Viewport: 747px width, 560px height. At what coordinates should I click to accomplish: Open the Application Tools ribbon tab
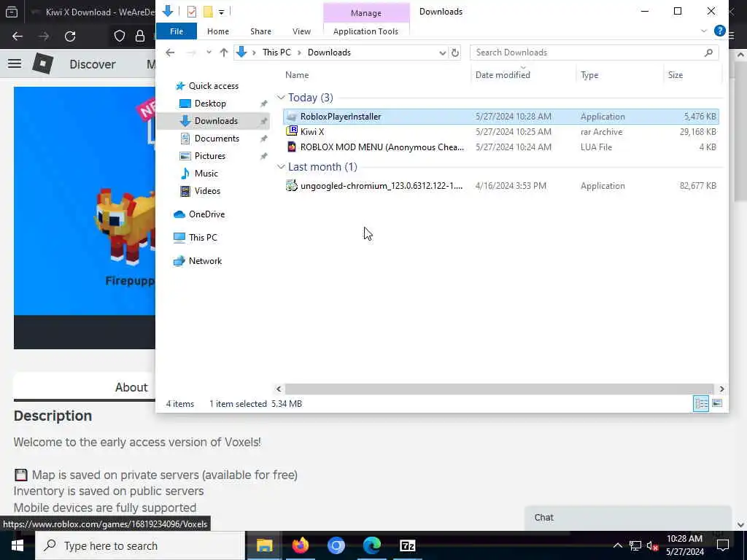click(366, 31)
